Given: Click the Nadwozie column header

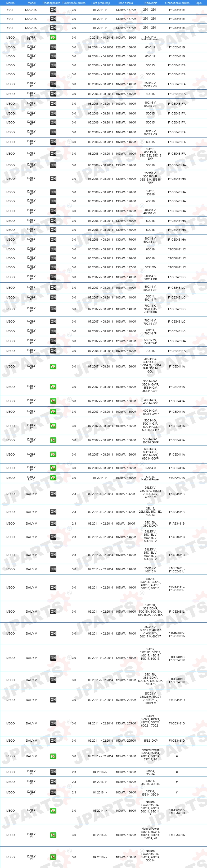Looking at the screenshot, I should tap(150, 3).
